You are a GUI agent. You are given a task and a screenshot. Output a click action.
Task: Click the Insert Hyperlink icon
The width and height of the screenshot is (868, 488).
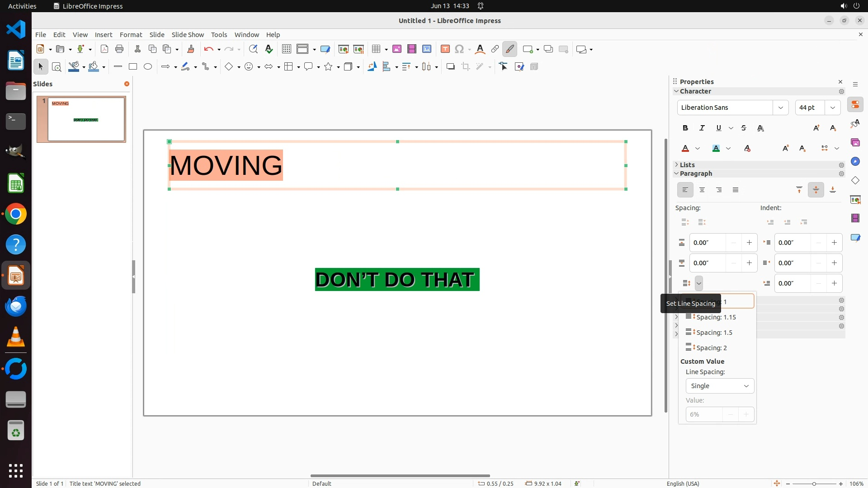[x=495, y=49]
